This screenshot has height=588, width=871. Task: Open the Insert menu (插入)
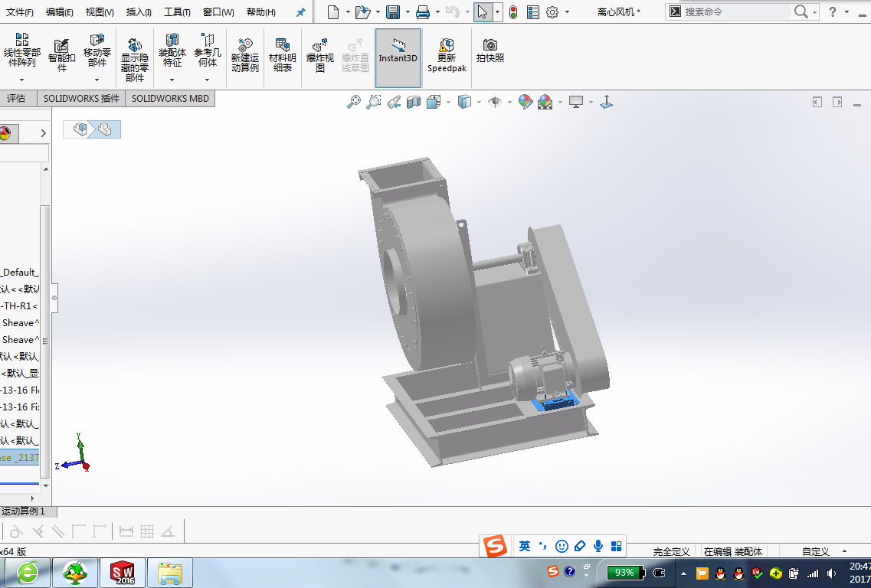pos(139,12)
